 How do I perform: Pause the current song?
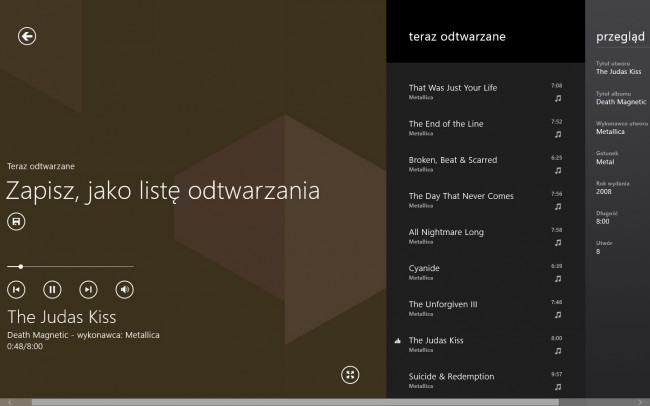click(52, 289)
